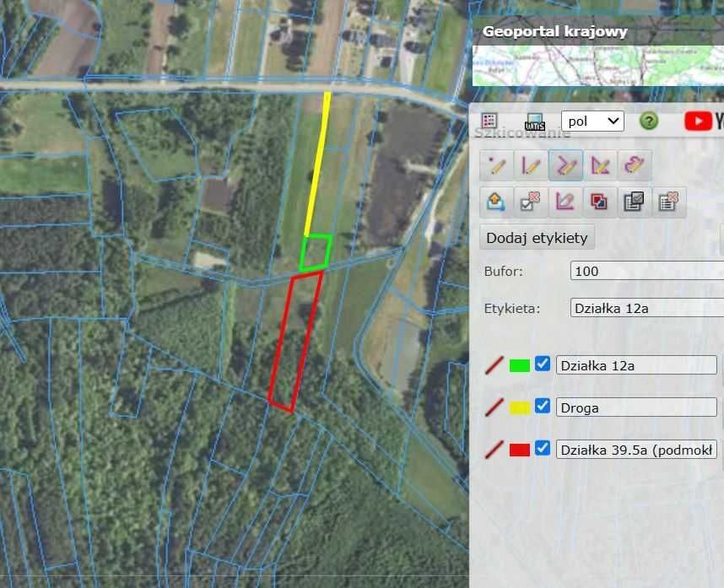This screenshot has height=588, width=724.
Task: Click the yellow color swatch for Droga
Action: 520,408
